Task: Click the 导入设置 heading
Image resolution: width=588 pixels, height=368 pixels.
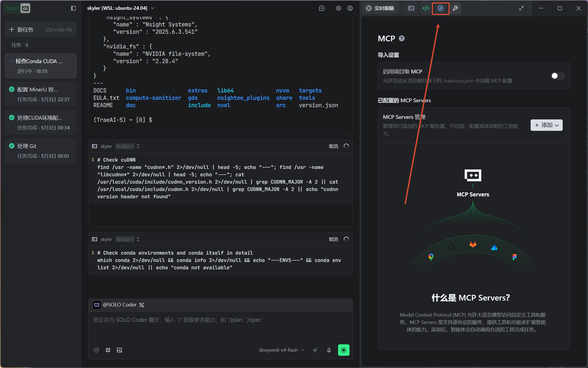Action: (x=388, y=55)
